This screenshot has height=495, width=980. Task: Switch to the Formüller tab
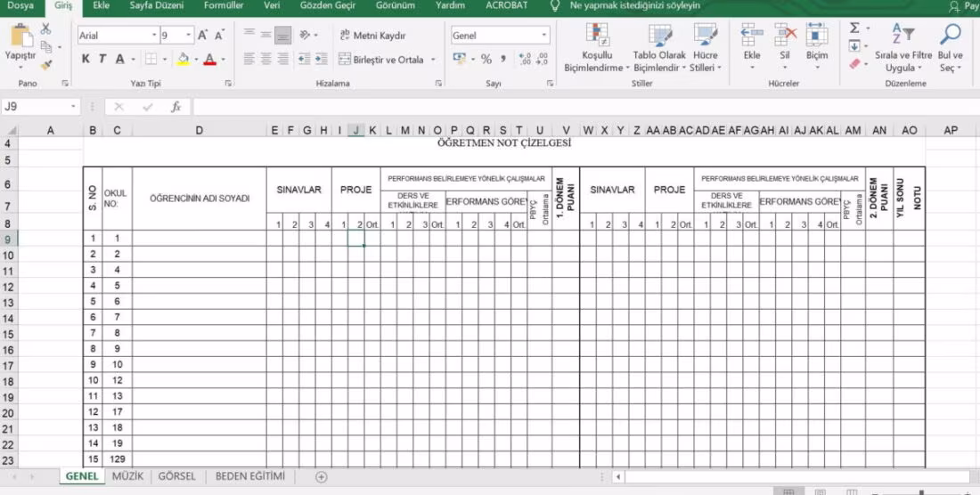224,5
